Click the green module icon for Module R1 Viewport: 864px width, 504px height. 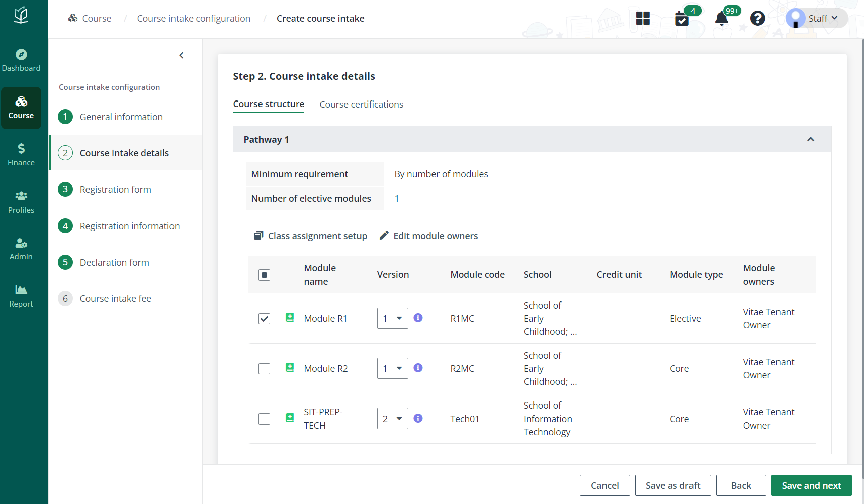coord(290,317)
